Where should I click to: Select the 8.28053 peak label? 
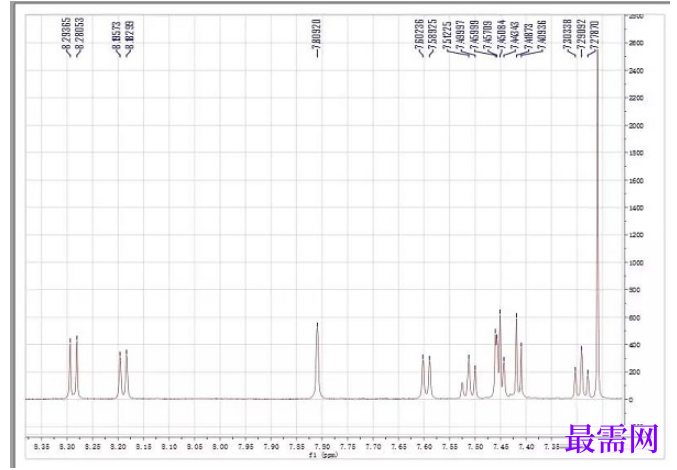coord(80,35)
